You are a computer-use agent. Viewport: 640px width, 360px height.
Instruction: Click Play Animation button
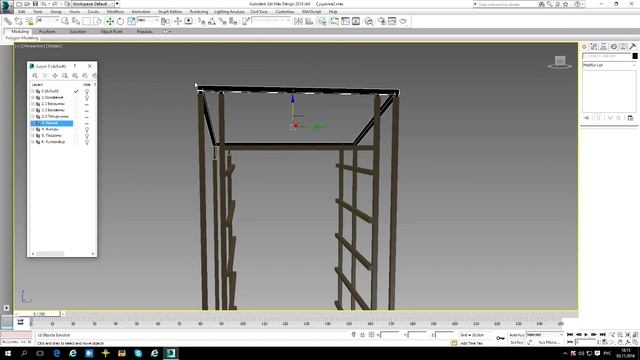[x=586, y=335]
